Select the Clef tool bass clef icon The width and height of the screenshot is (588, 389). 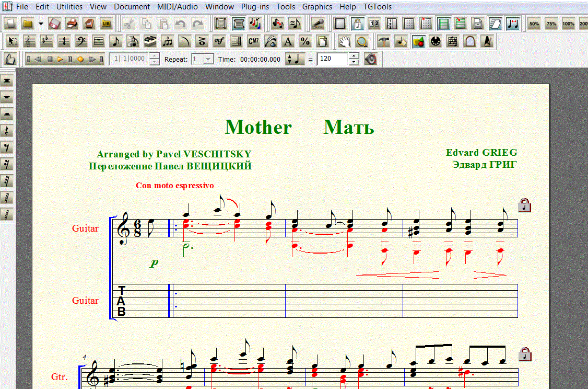point(81,41)
